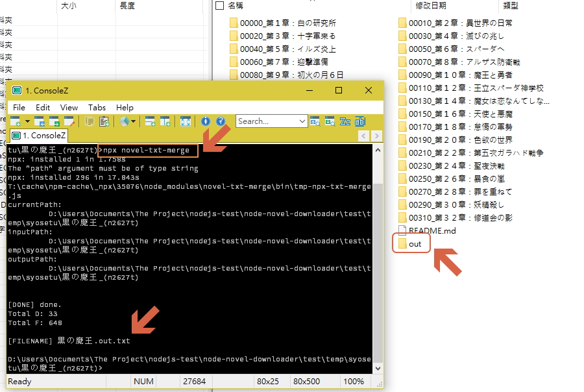584x392 pixels.
Task: Close the ConsoleZ window
Action: point(369,90)
